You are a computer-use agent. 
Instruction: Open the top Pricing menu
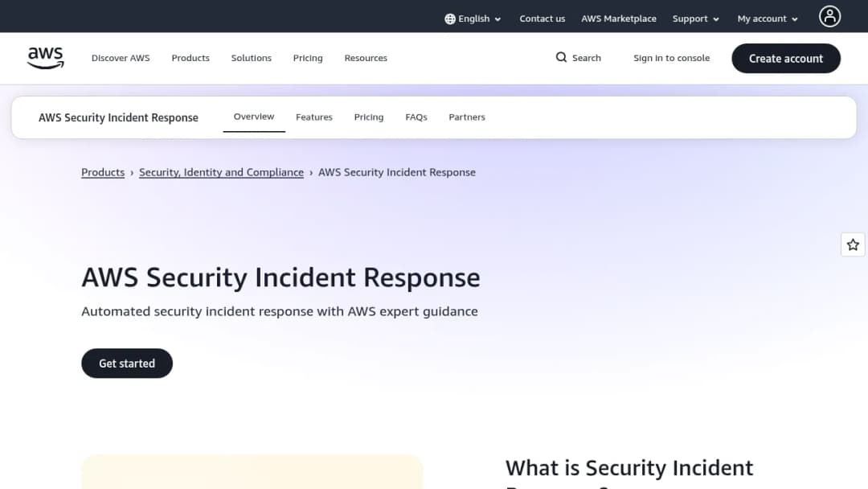click(x=308, y=58)
